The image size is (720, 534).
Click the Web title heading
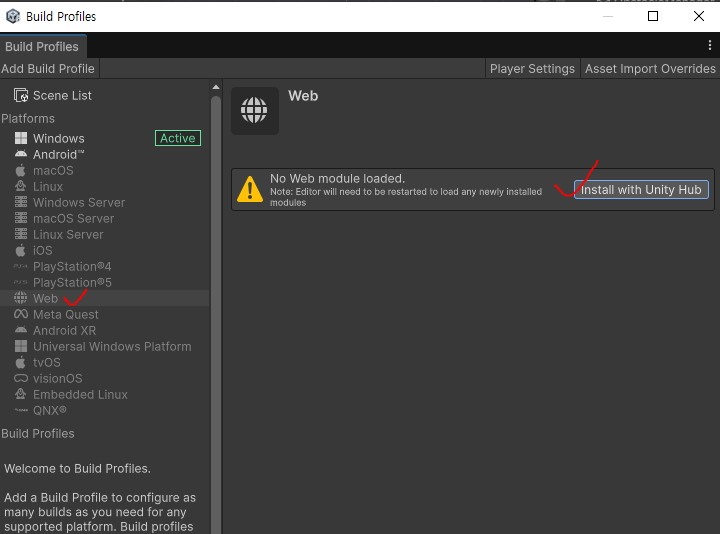(x=303, y=96)
